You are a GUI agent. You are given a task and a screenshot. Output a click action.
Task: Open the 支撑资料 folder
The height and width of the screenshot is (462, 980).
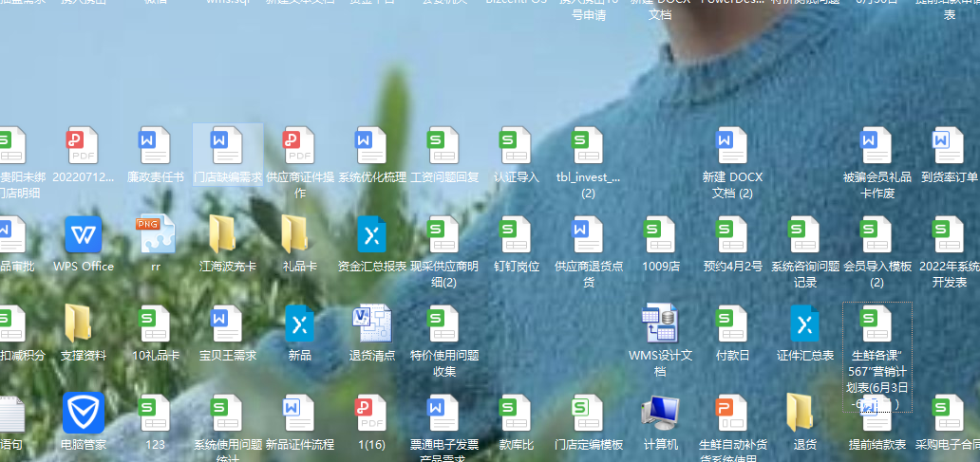tap(83, 324)
